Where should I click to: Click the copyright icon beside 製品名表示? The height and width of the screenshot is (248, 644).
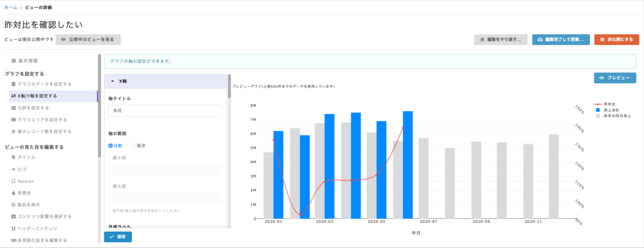tap(14, 205)
